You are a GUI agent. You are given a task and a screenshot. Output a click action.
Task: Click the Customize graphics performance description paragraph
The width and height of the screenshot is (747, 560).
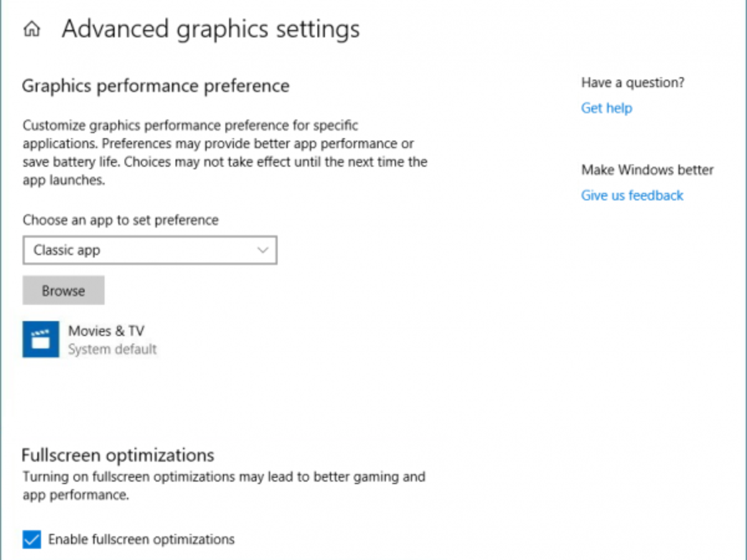pyautogui.click(x=225, y=152)
